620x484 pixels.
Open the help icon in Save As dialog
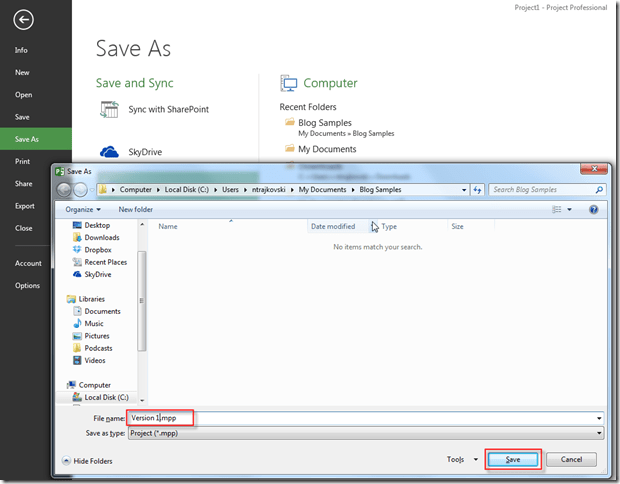tap(593, 210)
